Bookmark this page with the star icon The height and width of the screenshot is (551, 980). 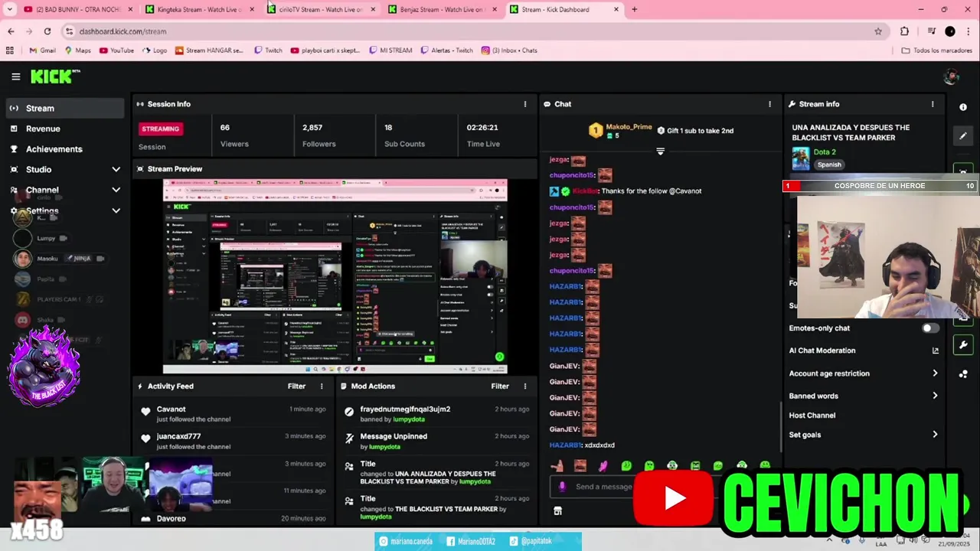click(878, 31)
